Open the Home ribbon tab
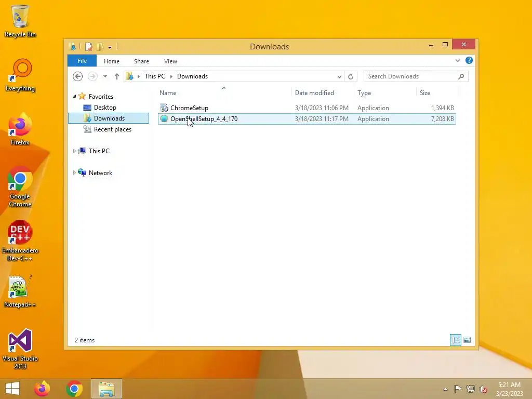The image size is (532, 399). [112, 61]
